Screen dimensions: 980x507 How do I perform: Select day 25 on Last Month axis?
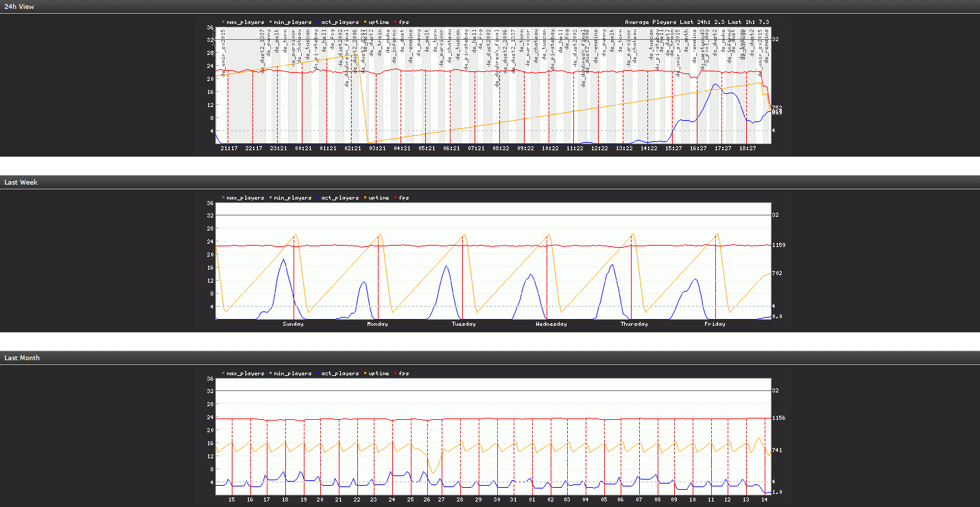(x=410, y=499)
